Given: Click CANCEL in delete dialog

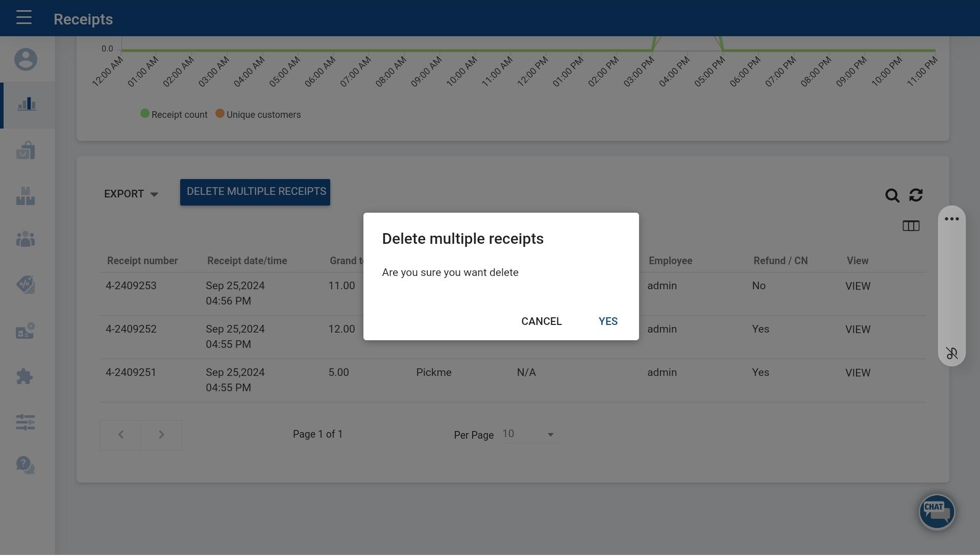Looking at the screenshot, I should tap(541, 321).
